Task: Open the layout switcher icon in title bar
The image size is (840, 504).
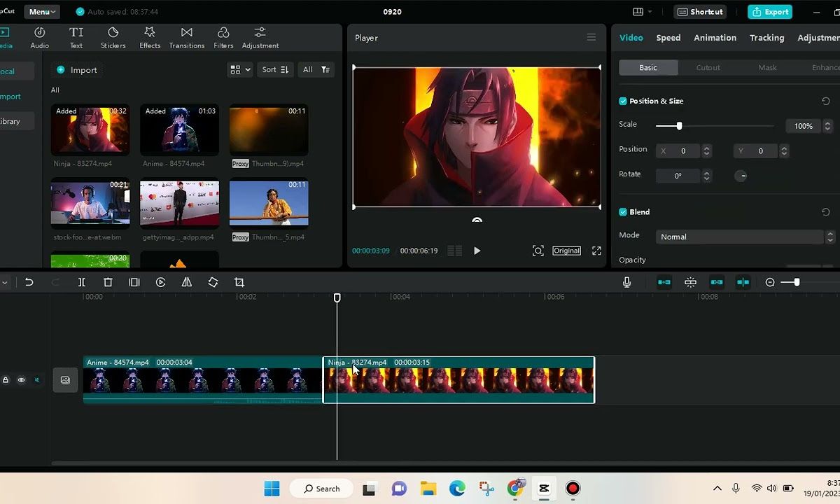Action: (x=641, y=12)
